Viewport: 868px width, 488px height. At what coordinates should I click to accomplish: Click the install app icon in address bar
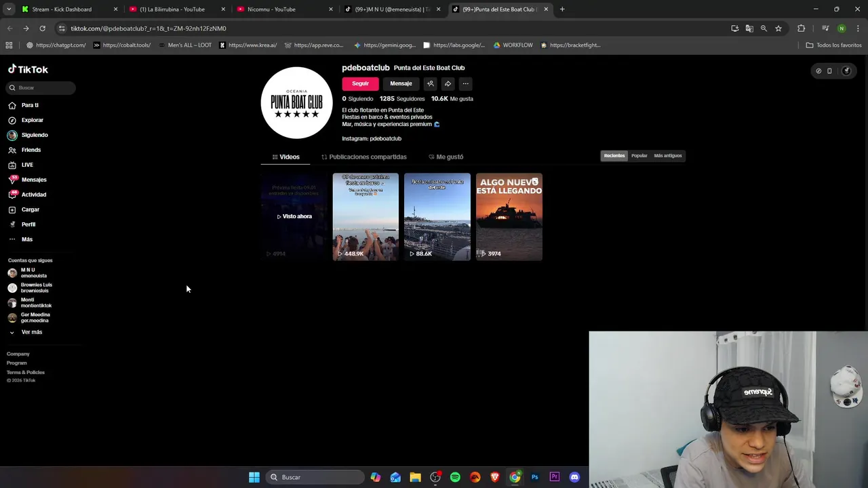[734, 28]
